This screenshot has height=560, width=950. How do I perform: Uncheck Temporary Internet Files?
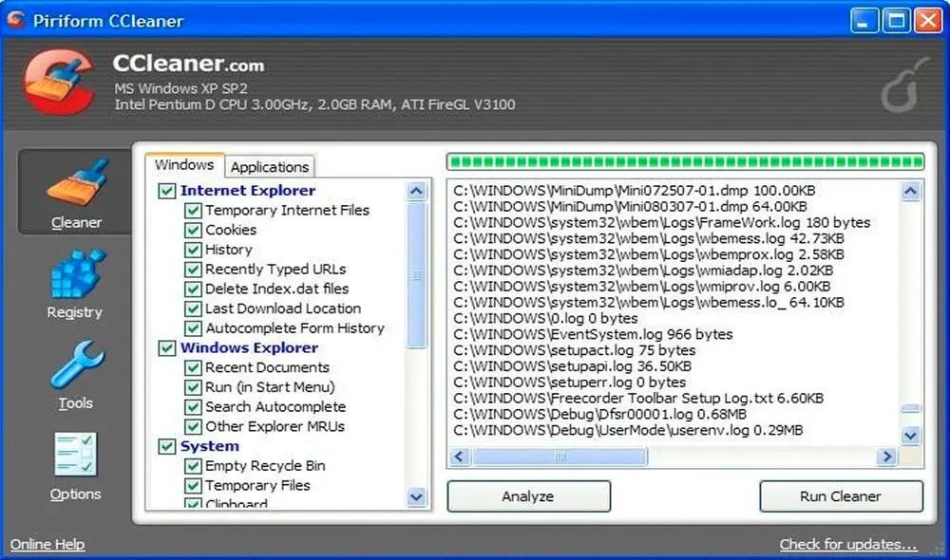[195, 210]
